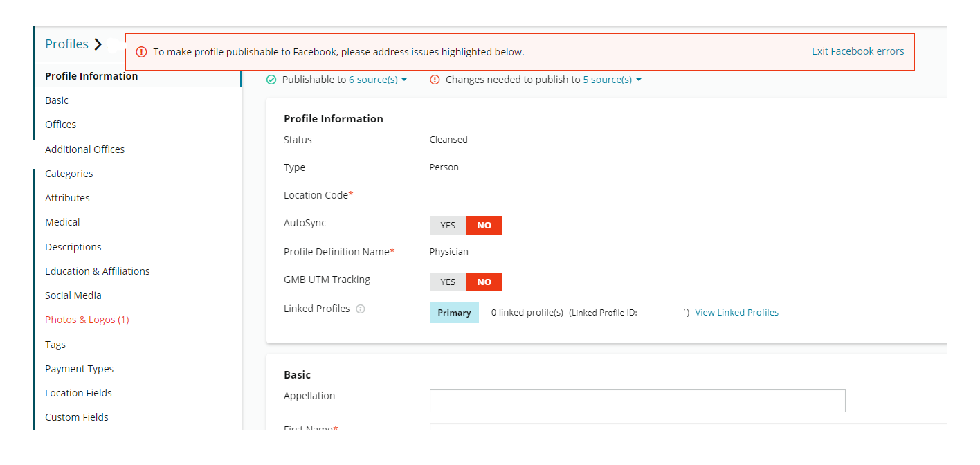The width and height of the screenshot is (980, 465).
Task: Open Additional Offices in sidebar
Action: [x=85, y=149]
